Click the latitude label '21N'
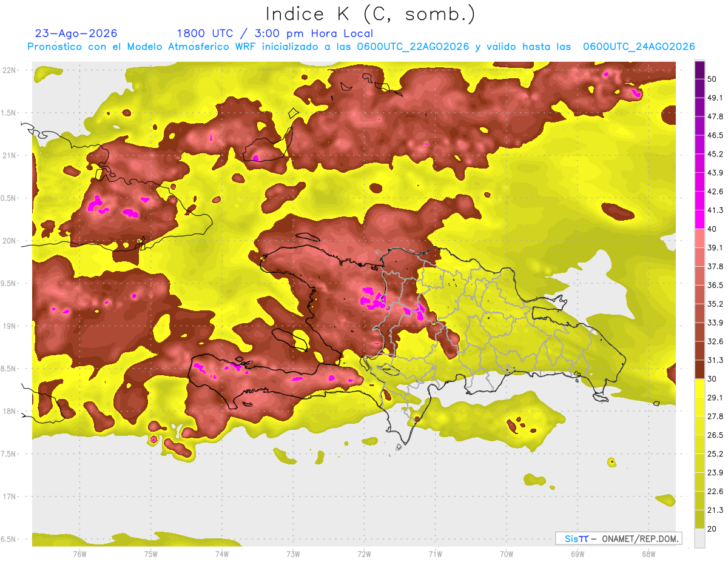The image size is (728, 562). [x=8, y=156]
